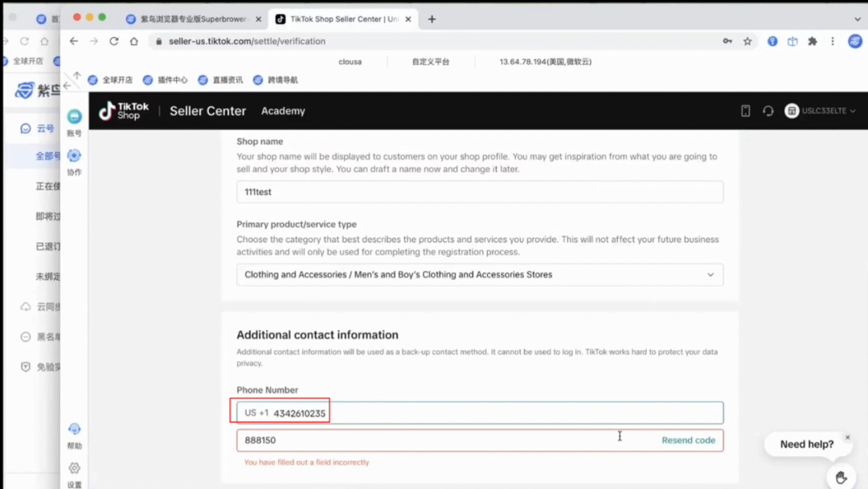Click the verification code field containing 888150

426,441
